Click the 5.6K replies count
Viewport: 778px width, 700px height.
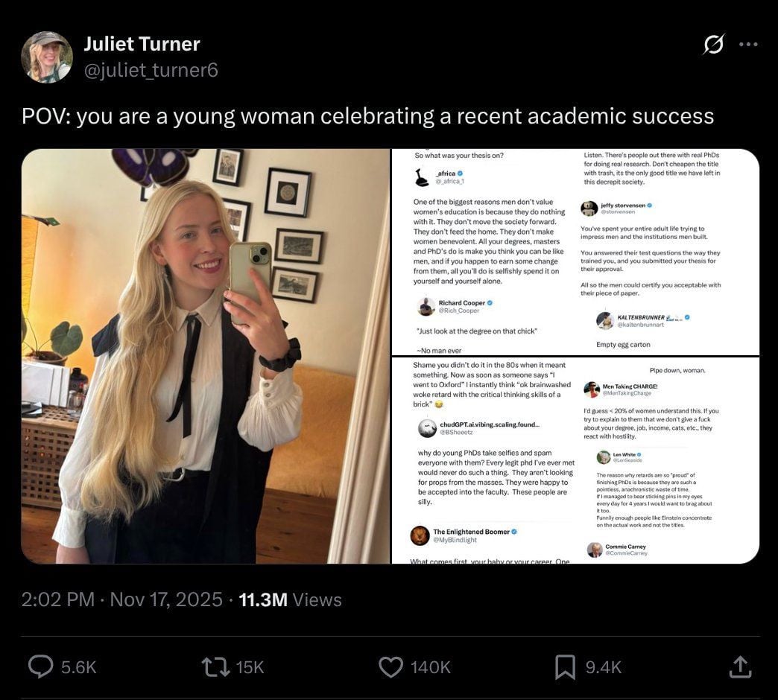(78, 667)
